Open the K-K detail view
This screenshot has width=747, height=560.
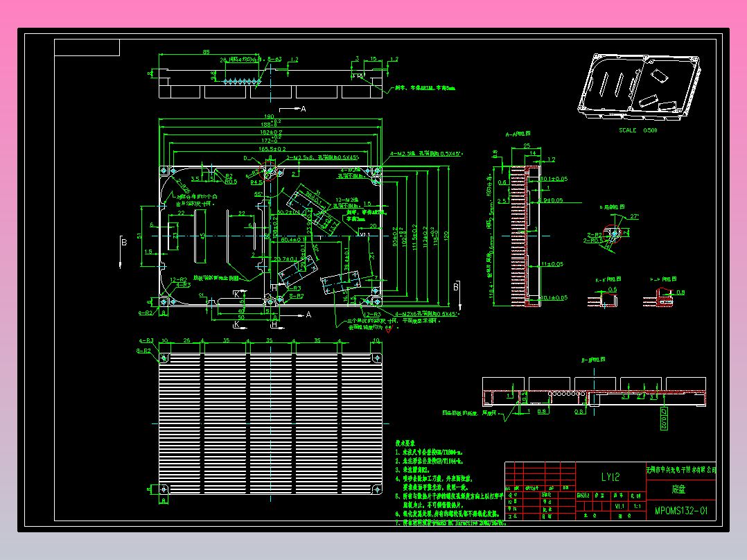(x=604, y=298)
